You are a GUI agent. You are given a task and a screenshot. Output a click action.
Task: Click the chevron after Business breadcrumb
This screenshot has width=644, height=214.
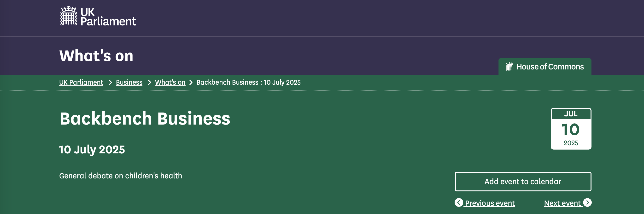click(150, 82)
